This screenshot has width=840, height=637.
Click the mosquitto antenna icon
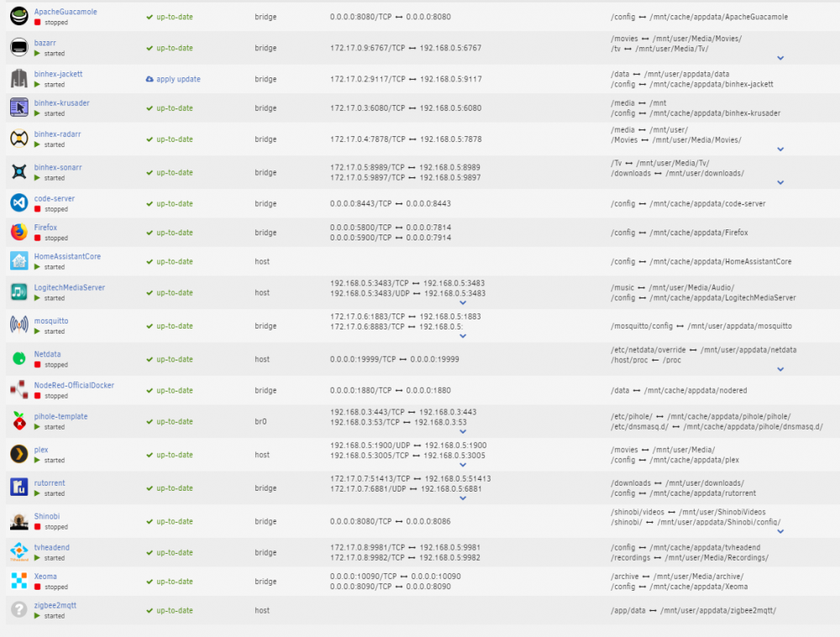click(18, 325)
